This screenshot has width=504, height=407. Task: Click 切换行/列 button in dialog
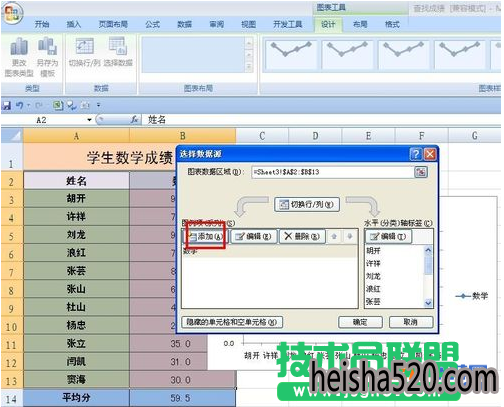click(307, 204)
